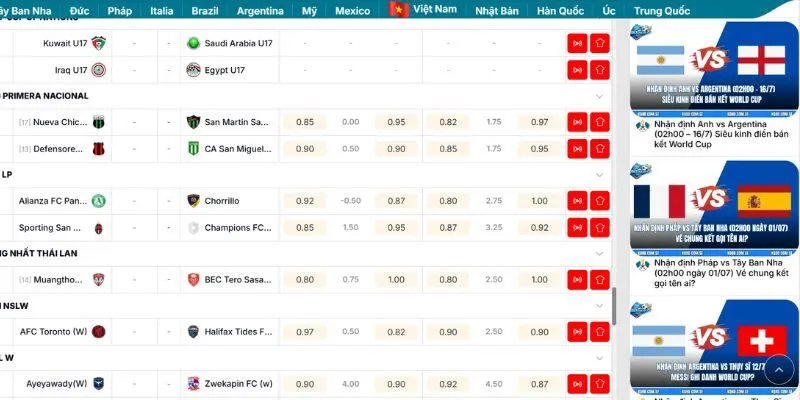Select 0.97 handicap odds for AFC Toronto (W)

(x=305, y=332)
